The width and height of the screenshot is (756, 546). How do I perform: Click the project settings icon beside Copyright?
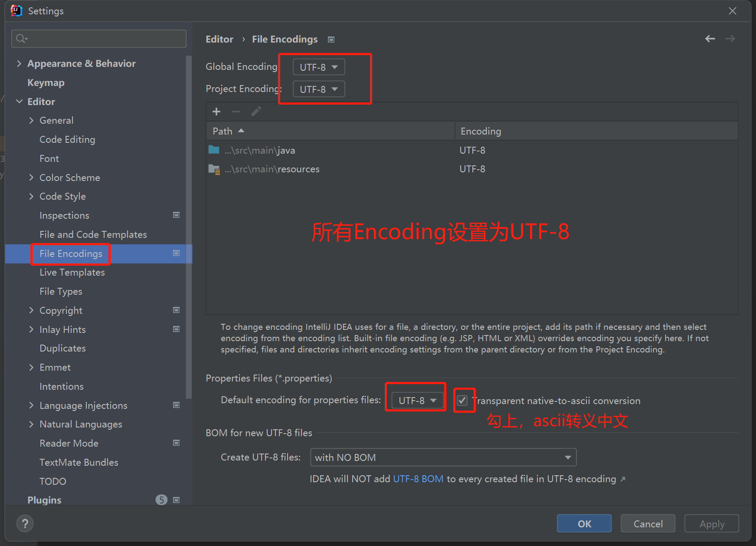(x=177, y=310)
